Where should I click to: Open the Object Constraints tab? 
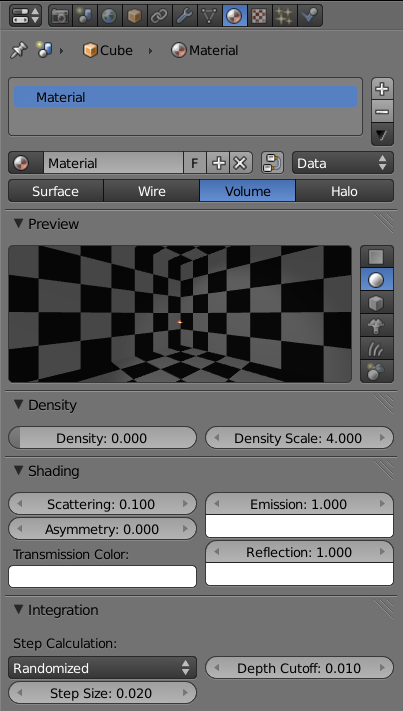coord(159,15)
